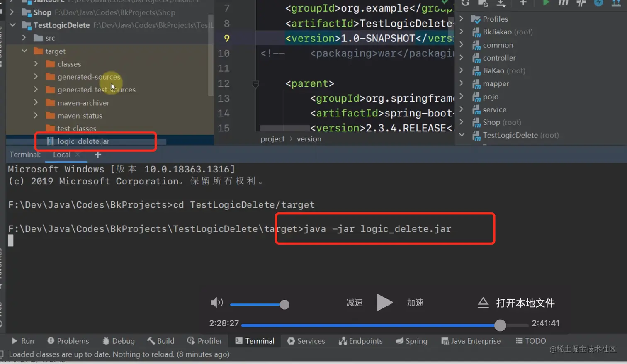Screen dimensions: 627x364
Task: Click 'project' in the editor breadcrumb
Action: 272,139
